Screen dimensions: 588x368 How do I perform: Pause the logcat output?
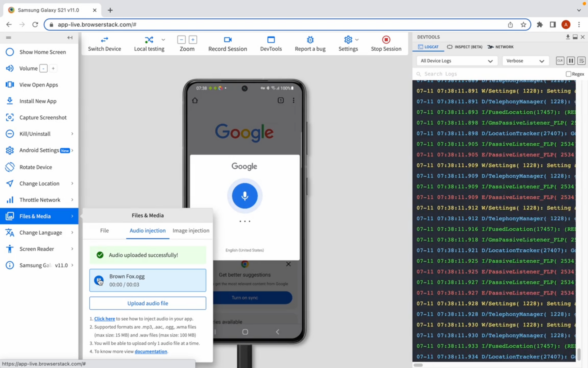coord(571,61)
